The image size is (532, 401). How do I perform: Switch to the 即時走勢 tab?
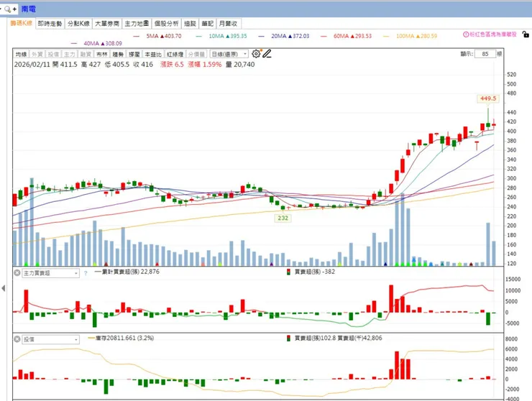tap(50, 24)
